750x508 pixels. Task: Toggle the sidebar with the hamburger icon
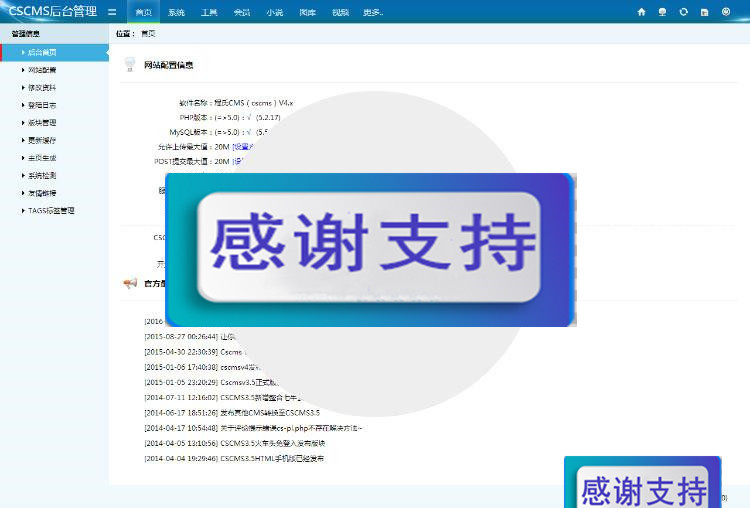(112, 12)
